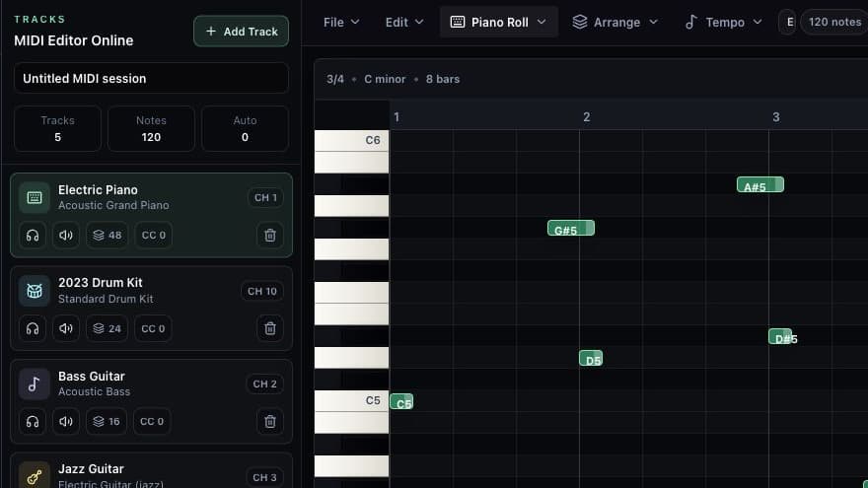Select the Bass Guitar track name
868x488 pixels.
(92, 377)
